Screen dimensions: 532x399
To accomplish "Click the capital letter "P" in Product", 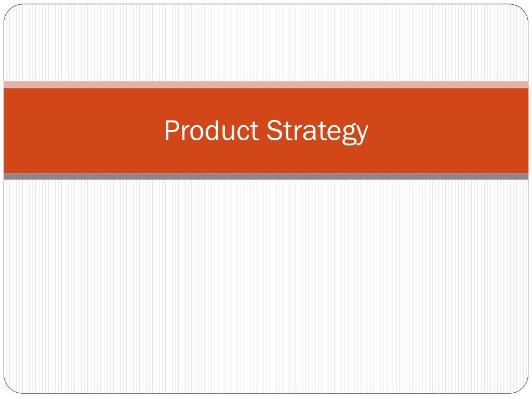I will [x=171, y=130].
